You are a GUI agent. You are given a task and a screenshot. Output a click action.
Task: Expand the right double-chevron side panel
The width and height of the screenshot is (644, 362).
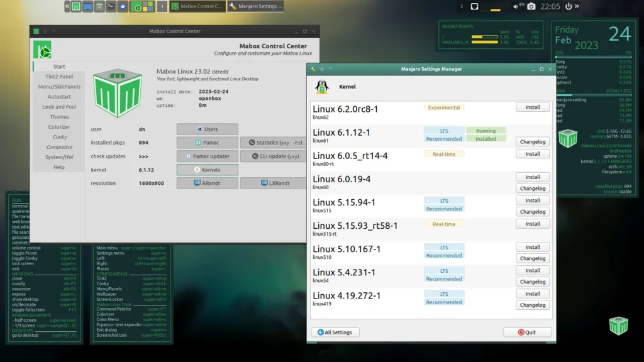click(x=577, y=6)
